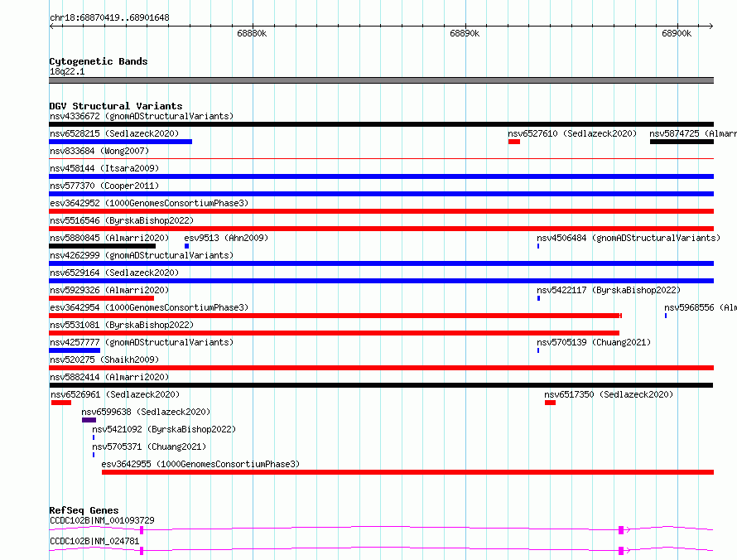737x560 pixels.
Task: Select the nsv520275 Shaikh2009 label
Action: pos(104,360)
